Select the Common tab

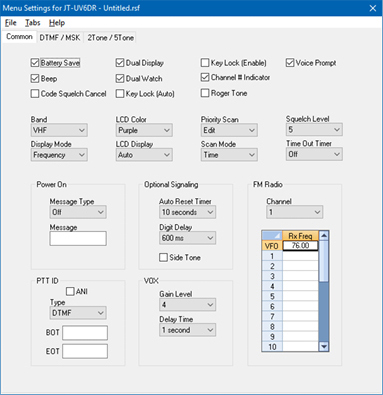(19, 37)
